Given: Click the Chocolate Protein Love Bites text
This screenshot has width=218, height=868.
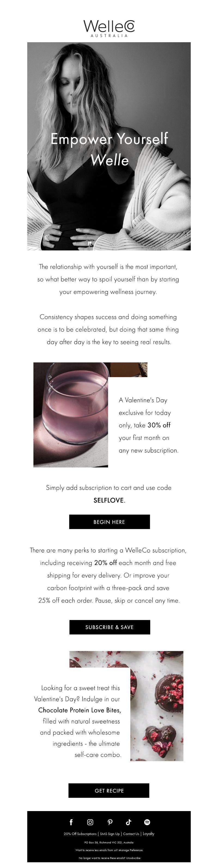Looking at the screenshot, I should pos(80,710).
